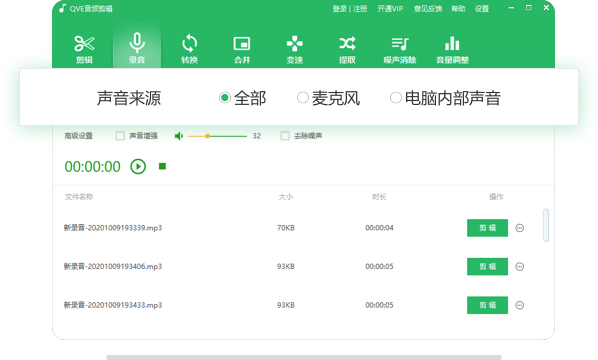The height and width of the screenshot is (360, 598).
Task: Close the QVE window
Action: click(546, 8)
